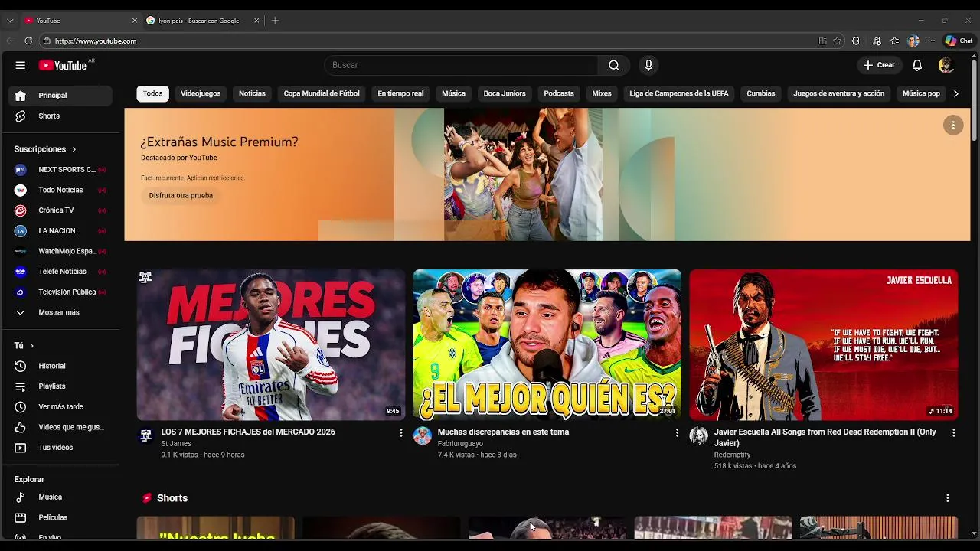This screenshot has width=980, height=551.
Task: Open the Tú section
Action: pos(24,346)
